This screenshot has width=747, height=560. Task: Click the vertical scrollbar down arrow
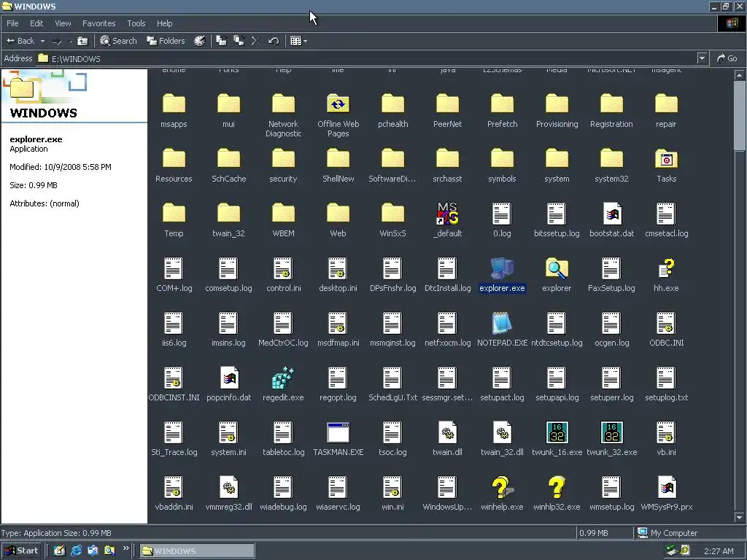coord(739,517)
